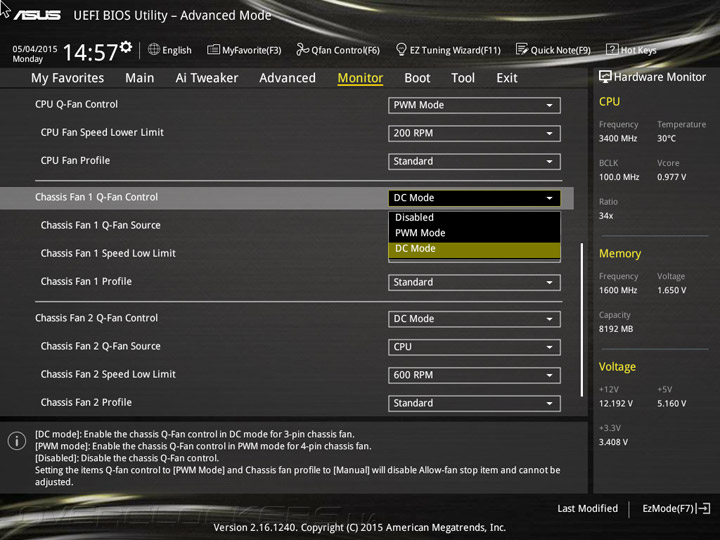Click the Quick Note pencil icon
The width and height of the screenshot is (720, 540).
522,49
